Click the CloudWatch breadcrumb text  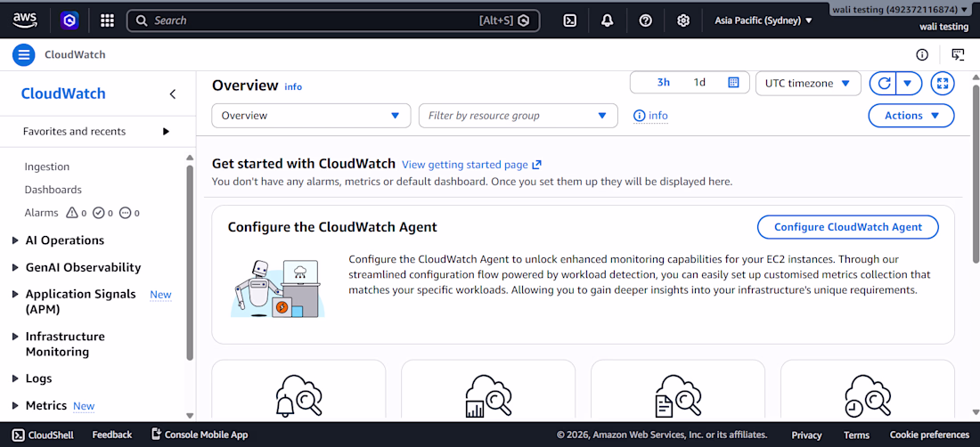click(75, 55)
